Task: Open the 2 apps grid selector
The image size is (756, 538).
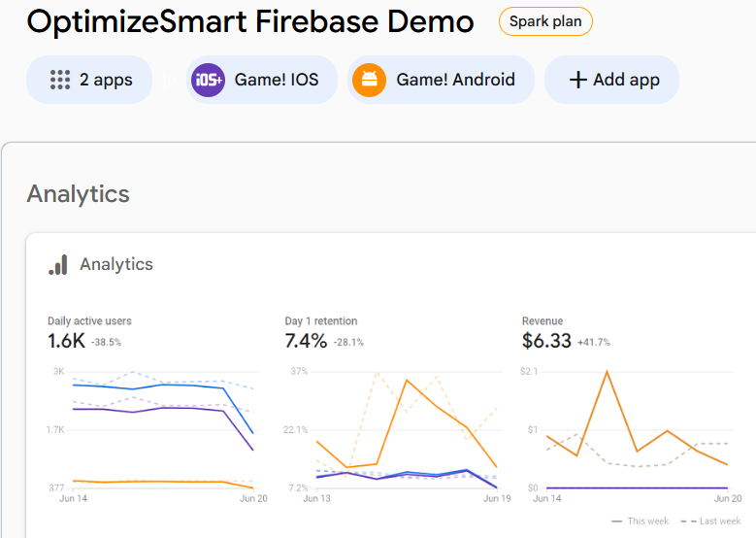Action: [x=89, y=80]
